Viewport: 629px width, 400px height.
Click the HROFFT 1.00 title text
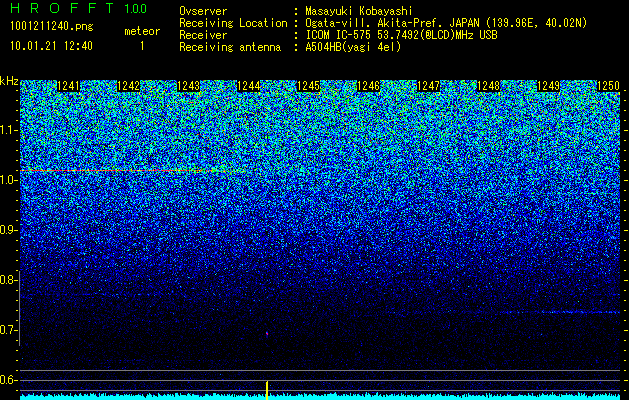[78, 8]
